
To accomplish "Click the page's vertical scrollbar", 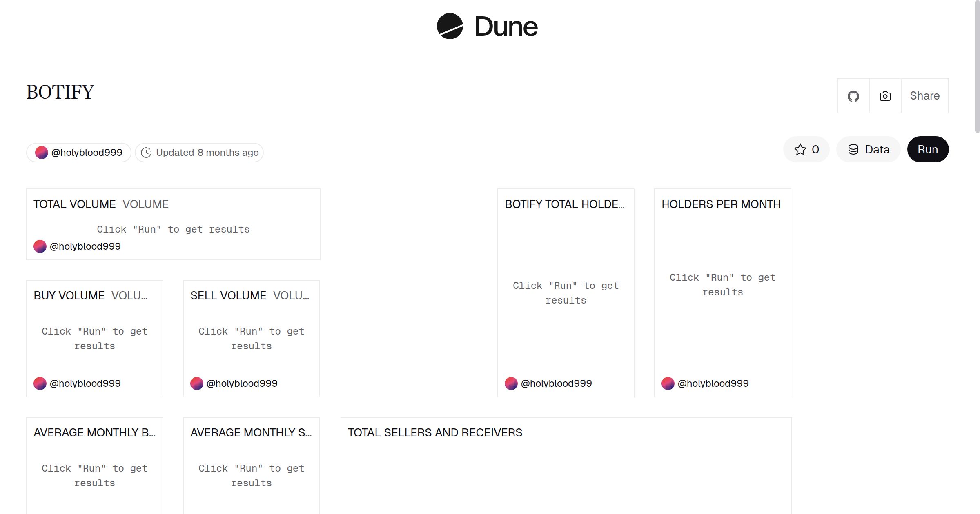I will [x=977, y=65].
